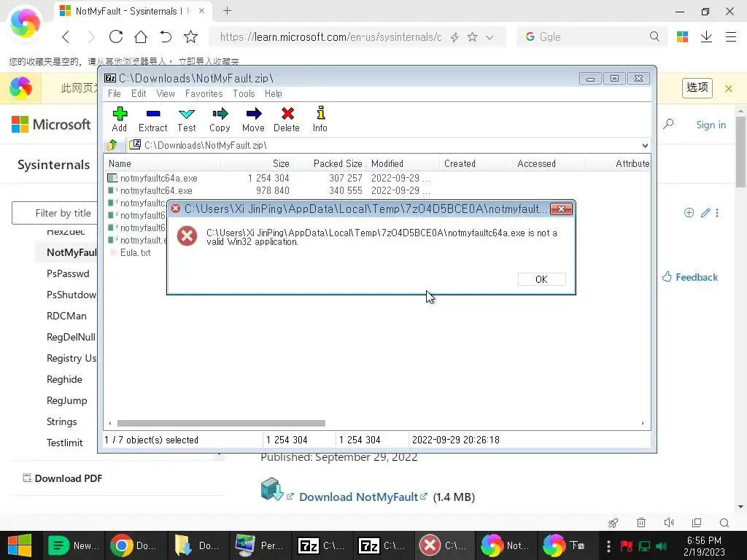
Task: Click the Google search input field
Action: [591, 36]
